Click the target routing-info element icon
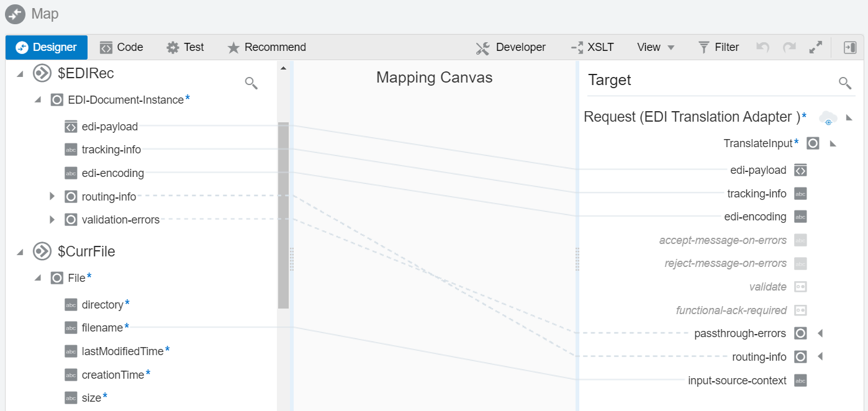Screen dimensions: 868x411 [x=801, y=357]
